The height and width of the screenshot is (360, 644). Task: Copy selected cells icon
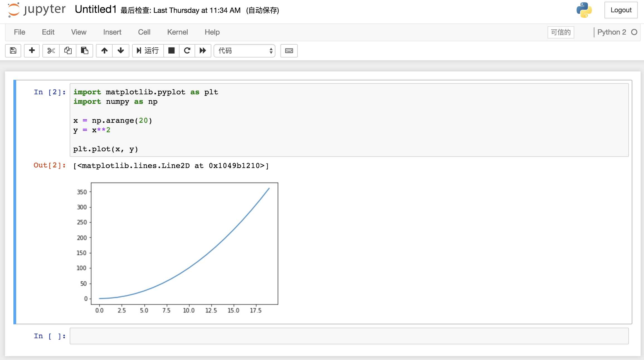(68, 51)
